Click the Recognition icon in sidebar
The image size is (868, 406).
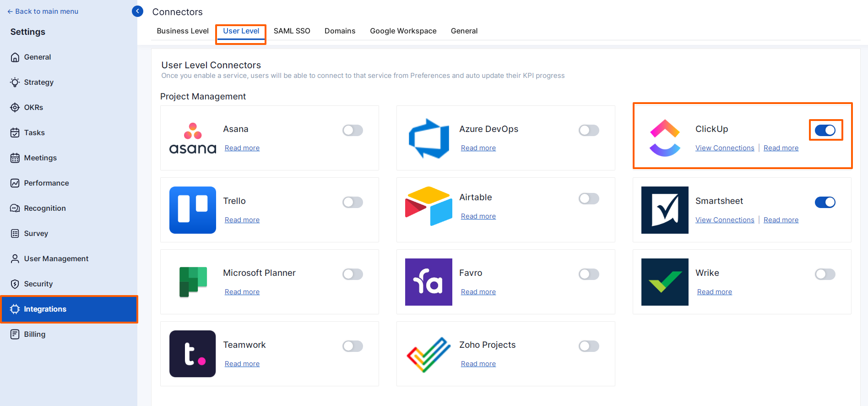(x=15, y=208)
